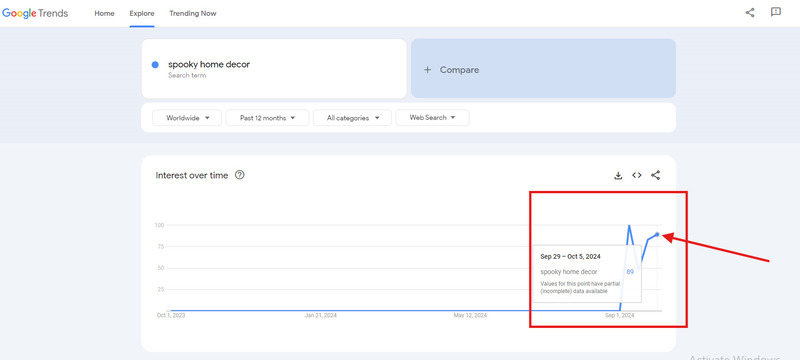Click the plus icon in Compare box
This screenshot has width=800, height=360.
click(428, 70)
